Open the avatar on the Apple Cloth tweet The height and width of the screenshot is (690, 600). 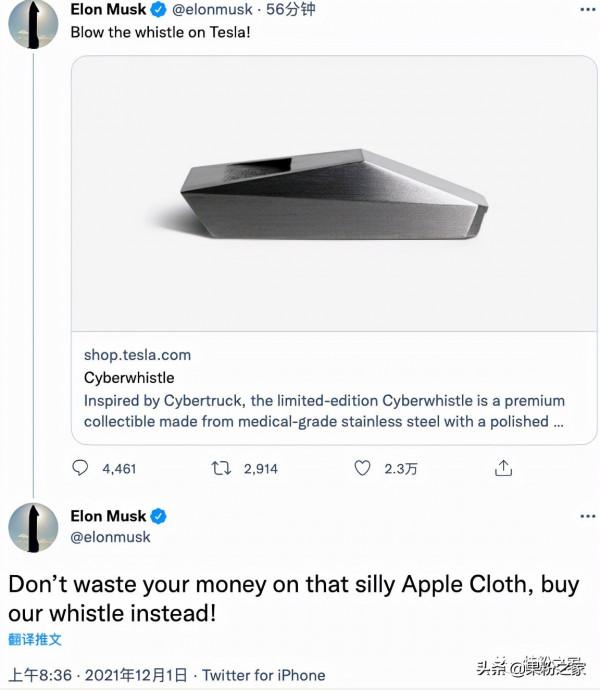tap(33, 528)
